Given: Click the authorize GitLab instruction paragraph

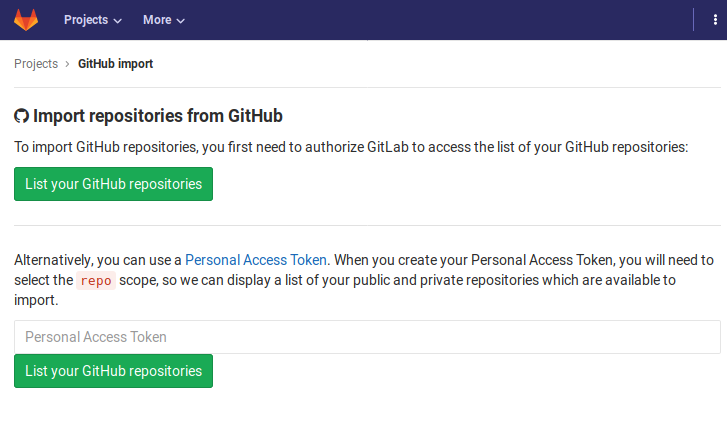Looking at the screenshot, I should coord(351,147).
